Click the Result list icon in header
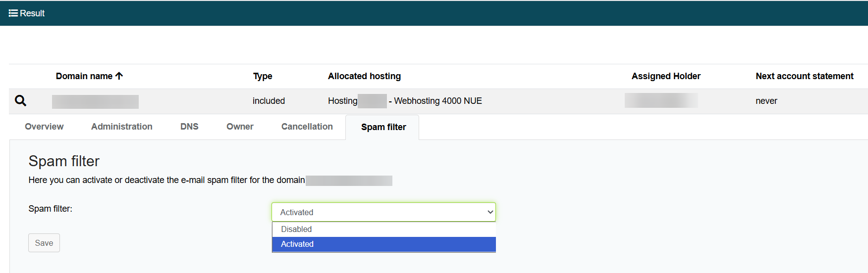Viewport: 868px width, 273px height. pos(13,13)
